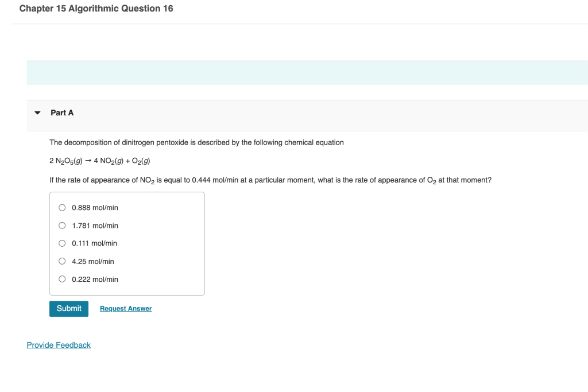Click the Submit button below the options
Screen dimensions: 588x392
pyautogui.click(x=68, y=308)
